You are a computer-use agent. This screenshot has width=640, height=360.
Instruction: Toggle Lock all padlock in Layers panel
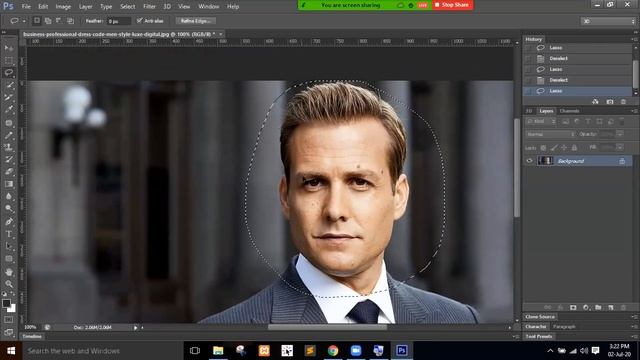click(574, 148)
